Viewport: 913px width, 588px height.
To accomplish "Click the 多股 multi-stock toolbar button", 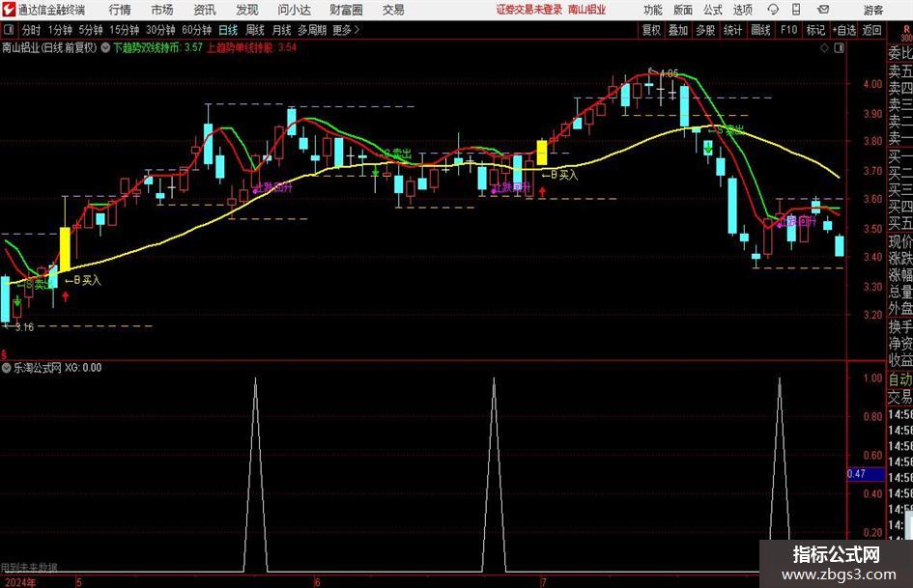I will (x=705, y=30).
